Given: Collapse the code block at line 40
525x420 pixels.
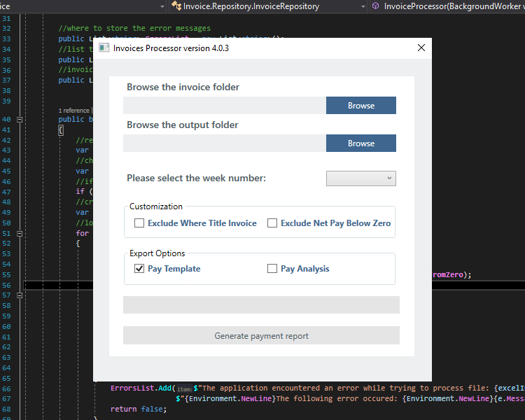Looking at the screenshot, I should point(20,120).
